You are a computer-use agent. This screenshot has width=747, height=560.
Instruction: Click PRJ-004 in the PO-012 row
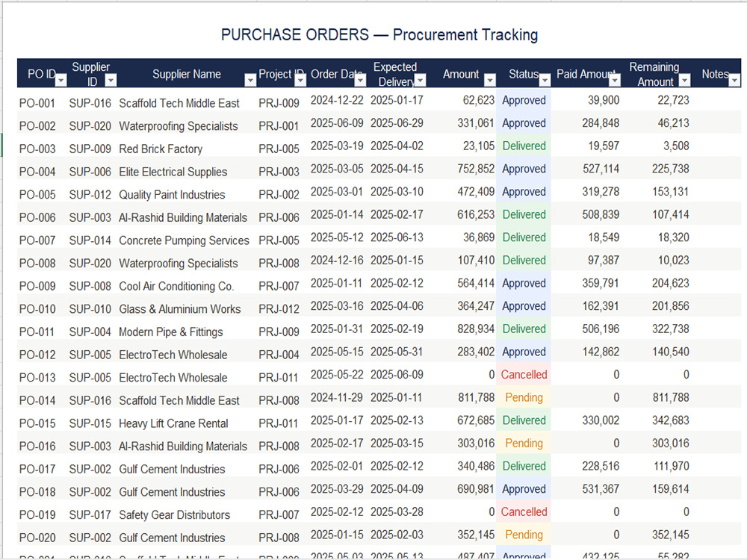point(279,355)
